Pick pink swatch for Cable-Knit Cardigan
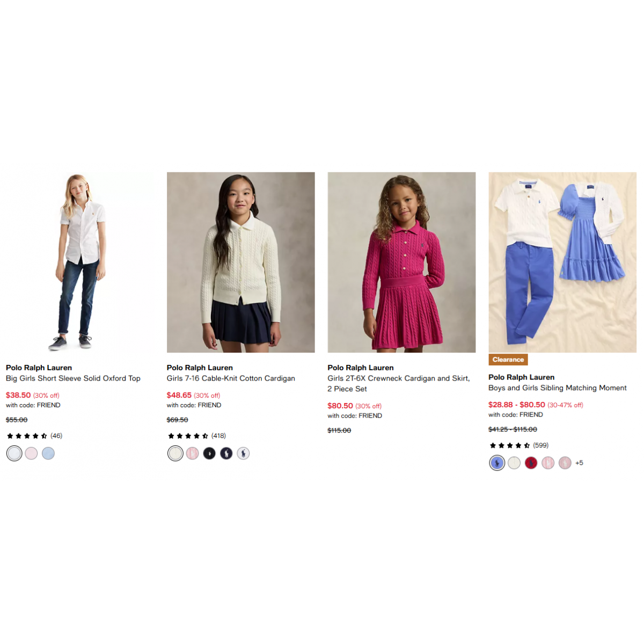 tap(192, 453)
